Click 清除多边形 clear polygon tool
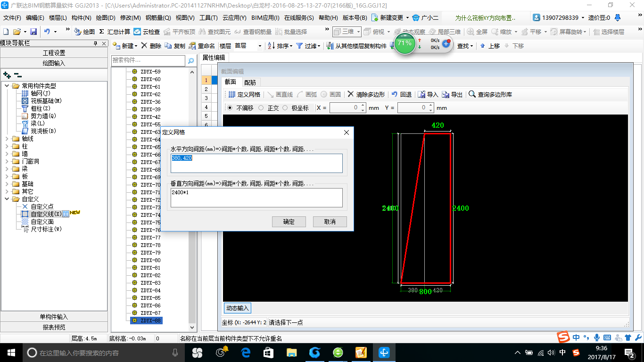Image resolution: width=644 pixels, height=362 pixels. (366, 94)
